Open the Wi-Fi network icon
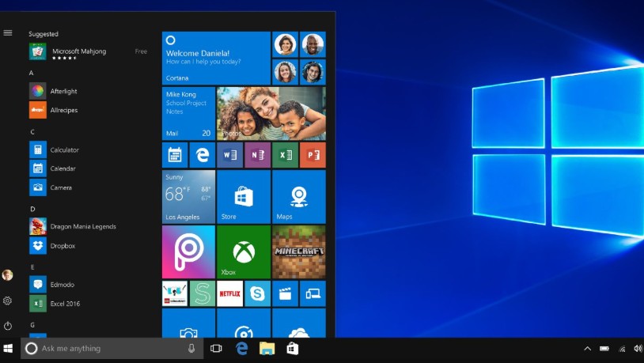Viewport: 644px width, 363px height. [622, 349]
